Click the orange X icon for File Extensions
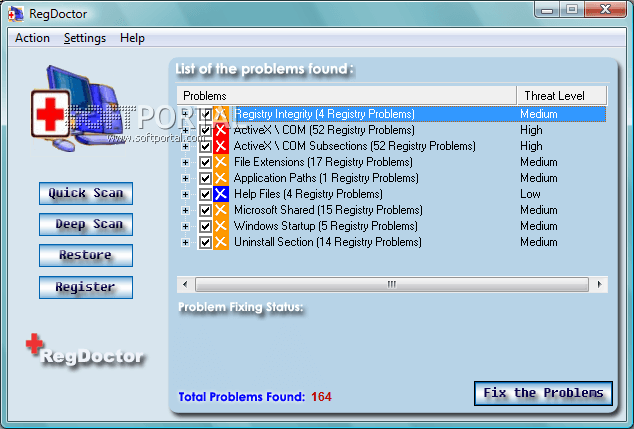 (x=221, y=162)
